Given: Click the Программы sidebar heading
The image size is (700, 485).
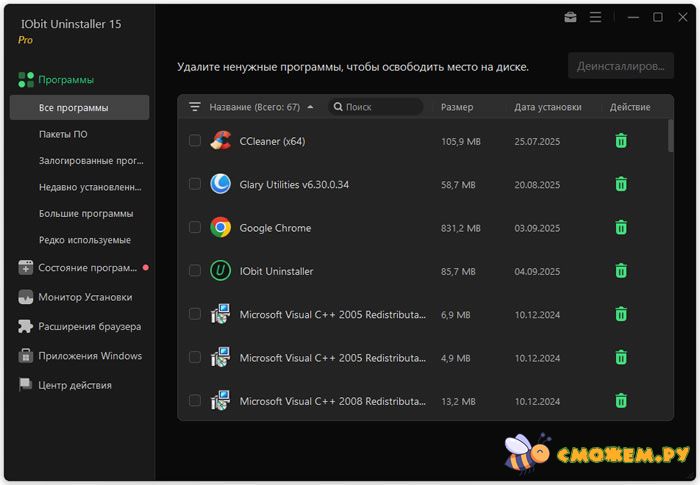Looking at the screenshot, I should [x=66, y=80].
